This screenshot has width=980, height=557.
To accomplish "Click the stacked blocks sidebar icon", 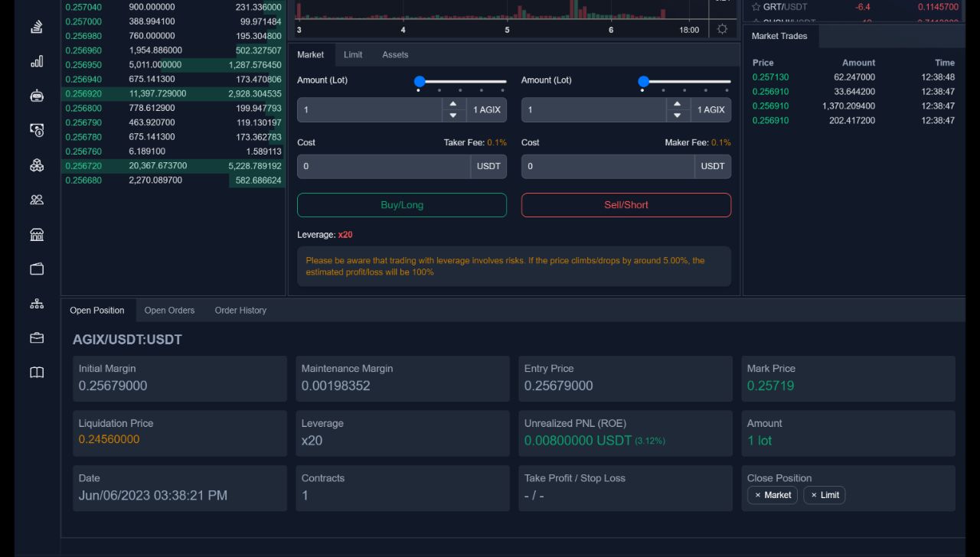I will click(36, 164).
